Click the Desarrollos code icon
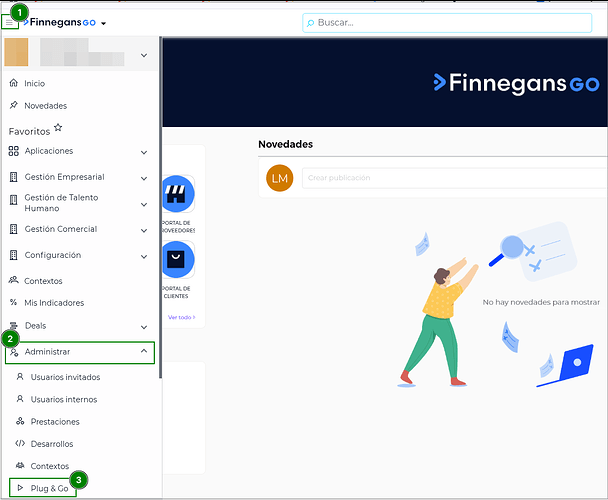608x500 pixels. click(20, 443)
